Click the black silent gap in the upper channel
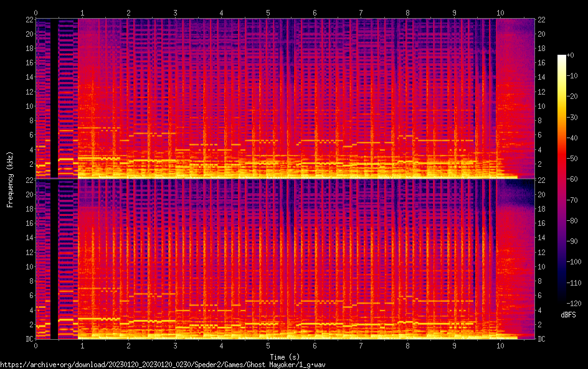 (54, 98)
